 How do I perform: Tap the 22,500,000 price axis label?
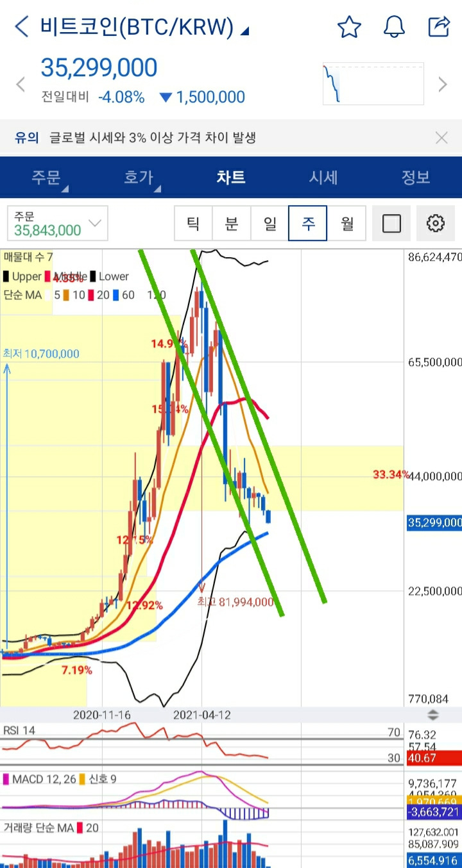pos(434,591)
